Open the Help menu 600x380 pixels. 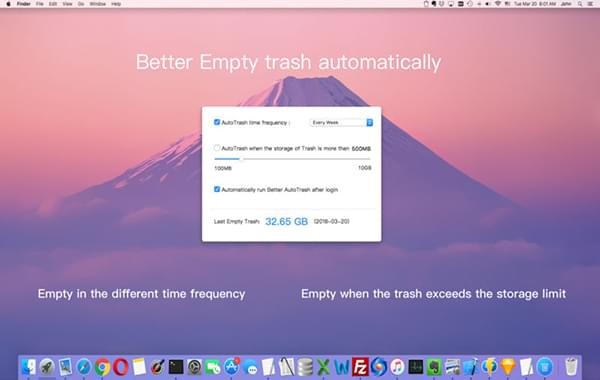point(116,4)
